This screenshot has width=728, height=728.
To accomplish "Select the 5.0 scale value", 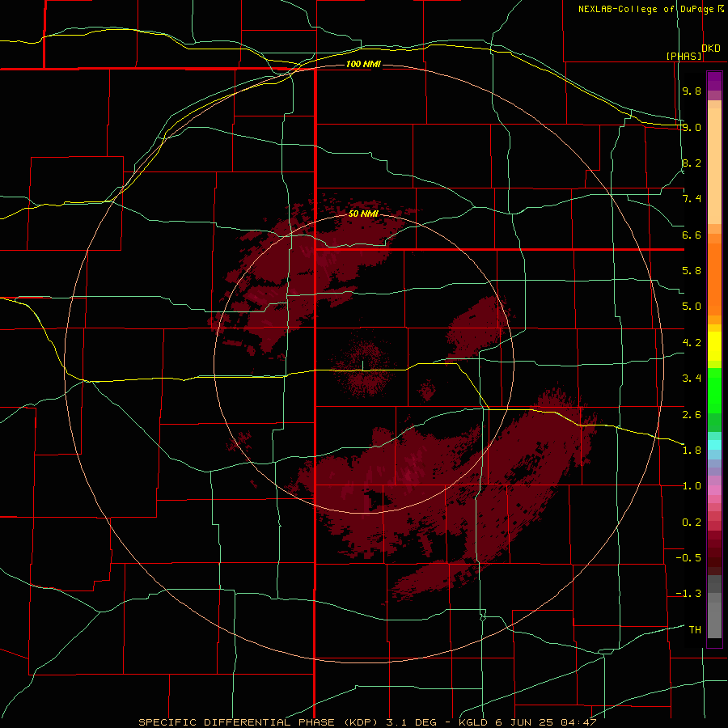I will point(692,307).
